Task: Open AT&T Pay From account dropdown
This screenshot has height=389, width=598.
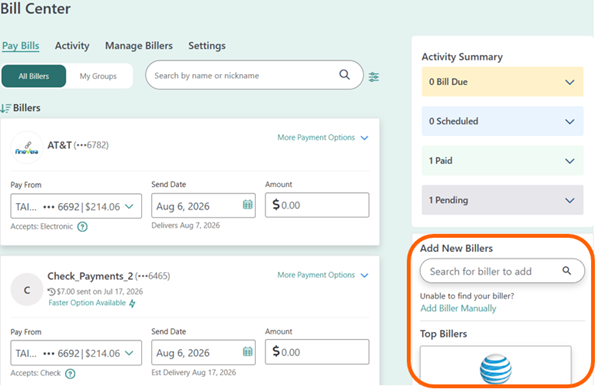Action: point(76,206)
